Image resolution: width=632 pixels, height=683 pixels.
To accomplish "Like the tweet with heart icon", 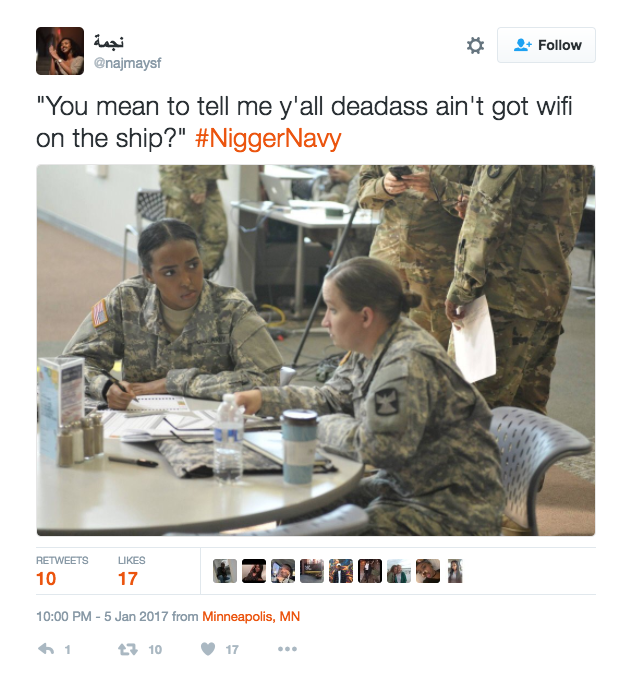I will [208, 649].
